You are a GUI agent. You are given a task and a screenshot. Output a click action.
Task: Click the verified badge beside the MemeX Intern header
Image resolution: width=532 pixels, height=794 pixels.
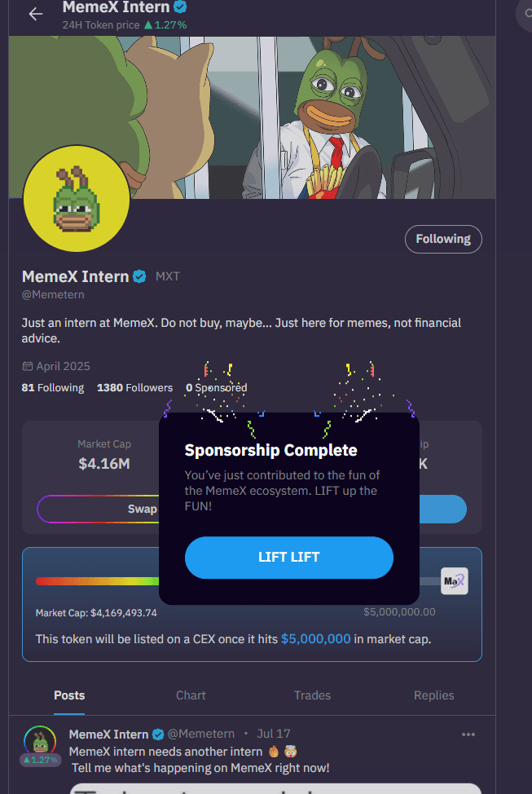180,7
